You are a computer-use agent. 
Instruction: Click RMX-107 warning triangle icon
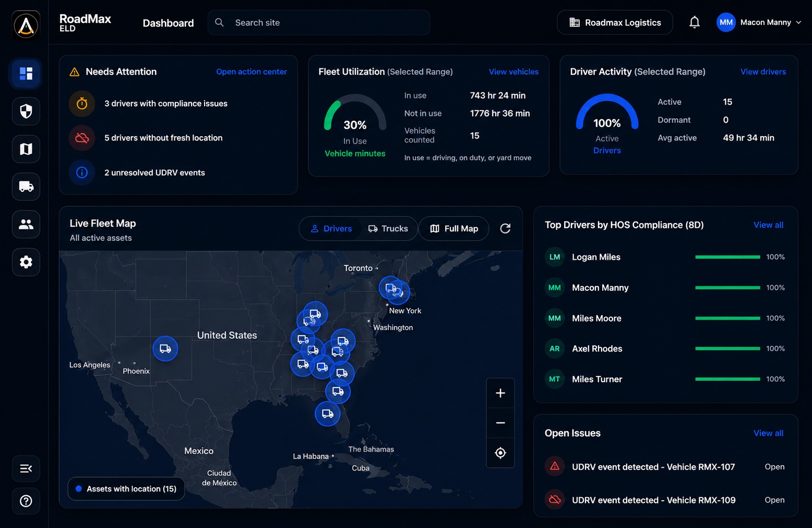pos(555,466)
